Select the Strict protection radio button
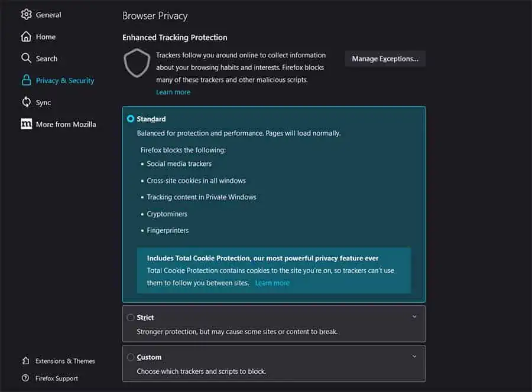 click(130, 318)
